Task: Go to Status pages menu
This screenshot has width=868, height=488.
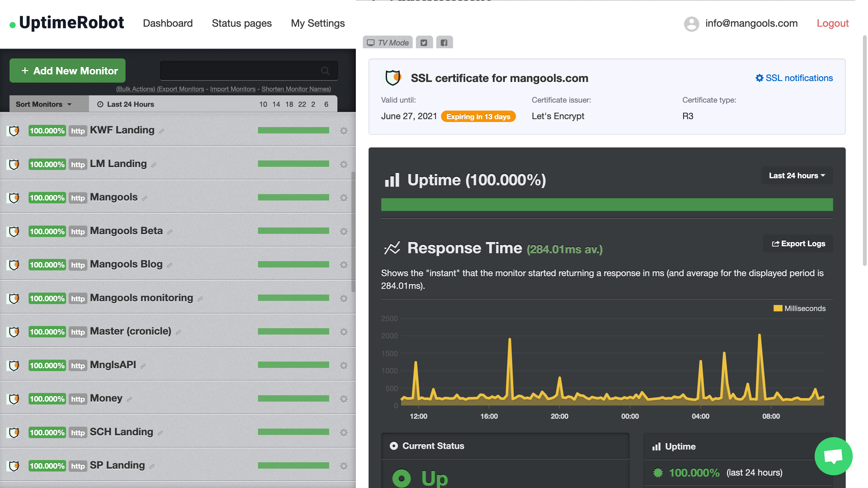Action: click(241, 23)
